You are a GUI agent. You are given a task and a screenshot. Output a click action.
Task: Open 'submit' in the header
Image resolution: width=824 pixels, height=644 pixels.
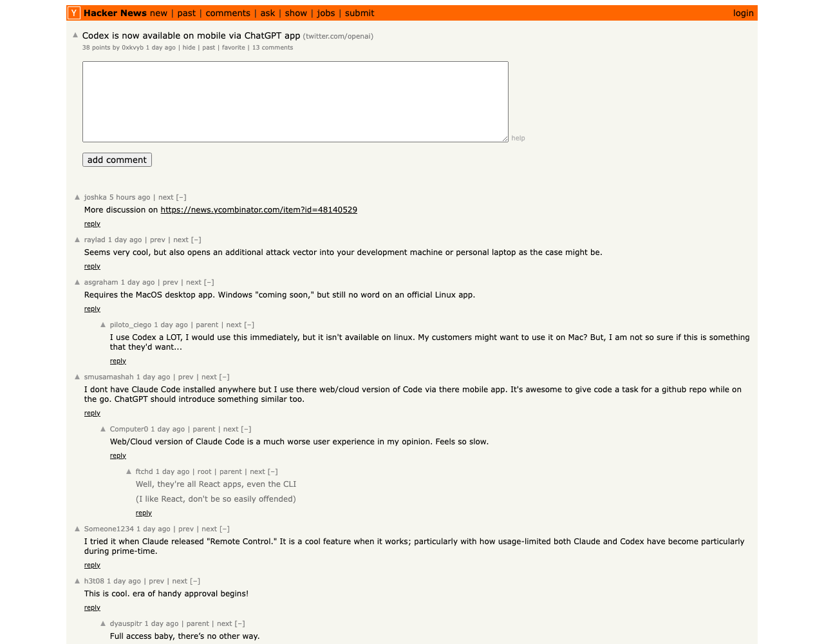click(x=359, y=13)
